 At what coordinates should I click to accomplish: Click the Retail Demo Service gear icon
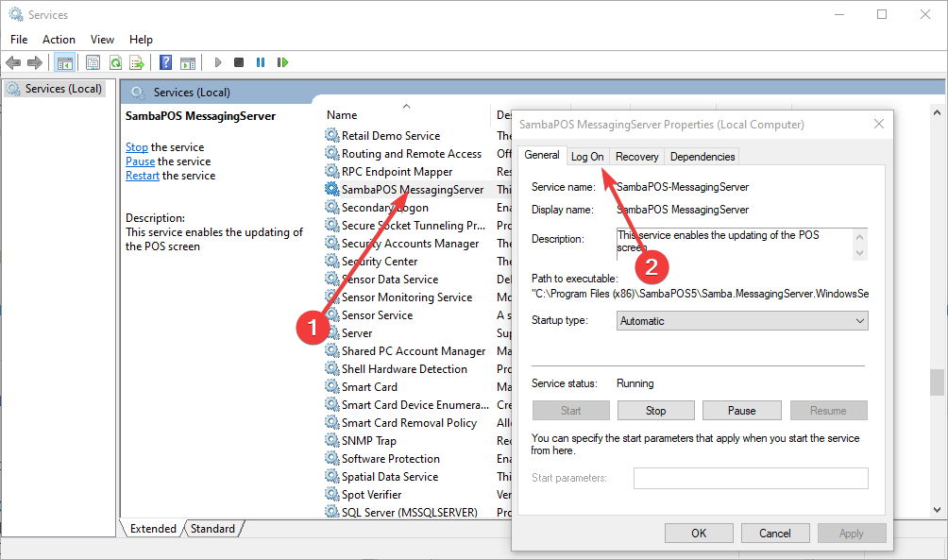pos(332,135)
